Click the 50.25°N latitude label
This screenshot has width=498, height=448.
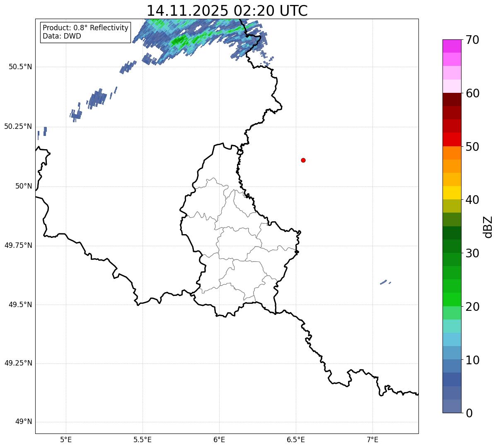pos(18,126)
